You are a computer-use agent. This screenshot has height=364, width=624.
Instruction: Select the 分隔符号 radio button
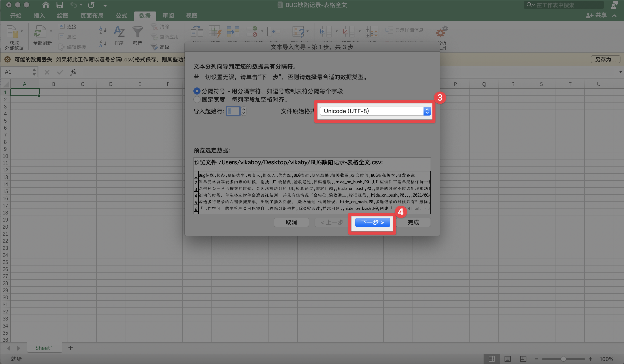[197, 91]
